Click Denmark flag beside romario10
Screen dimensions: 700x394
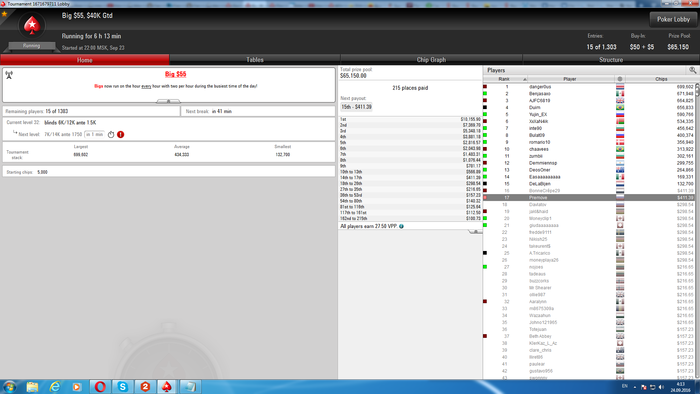coord(620,142)
